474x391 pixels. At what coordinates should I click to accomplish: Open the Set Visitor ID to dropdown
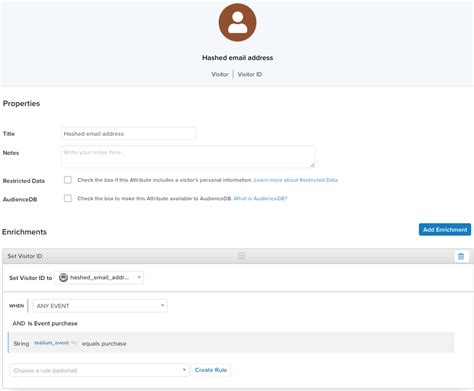pyautogui.click(x=99, y=277)
